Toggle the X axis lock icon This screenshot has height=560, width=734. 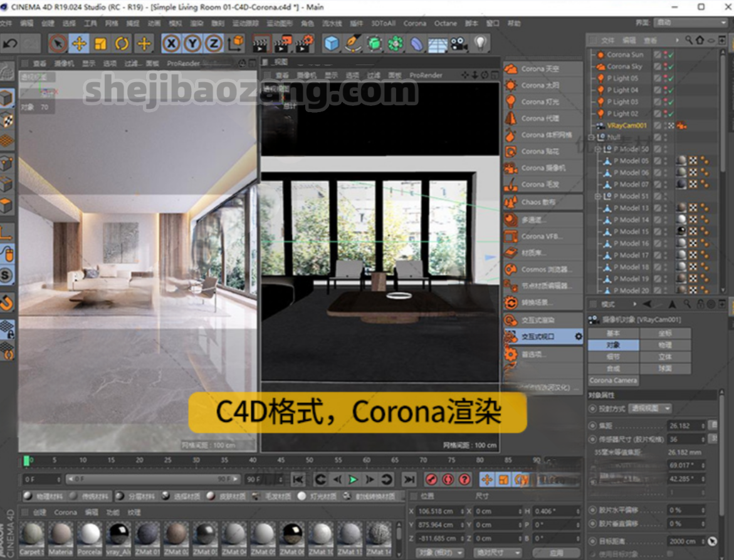[x=171, y=43]
